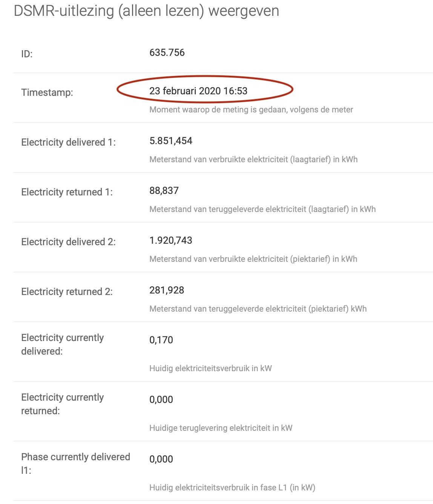Click the Electricity currently returned label
The width and height of the screenshot is (433, 504).
(62, 404)
